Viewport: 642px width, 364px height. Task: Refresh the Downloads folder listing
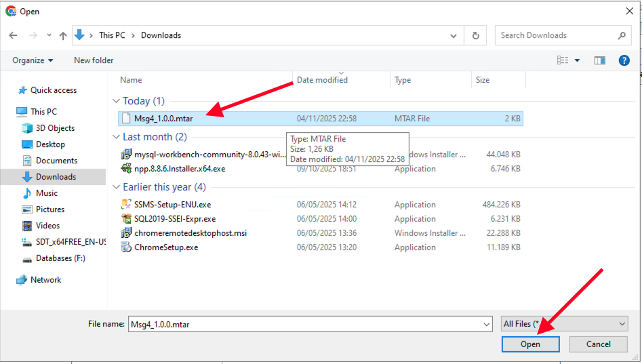[475, 35]
